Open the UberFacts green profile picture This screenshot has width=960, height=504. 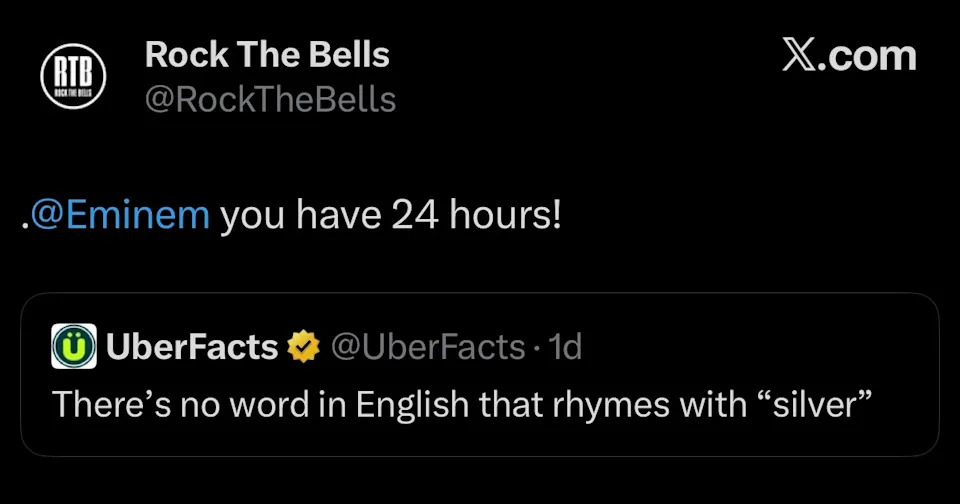coord(73,347)
